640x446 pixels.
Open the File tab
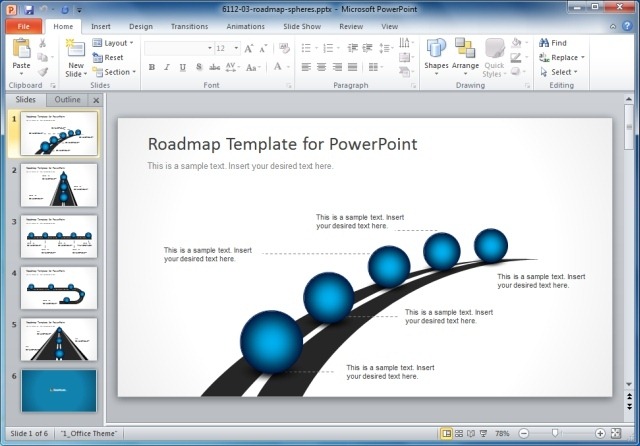(x=24, y=27)
